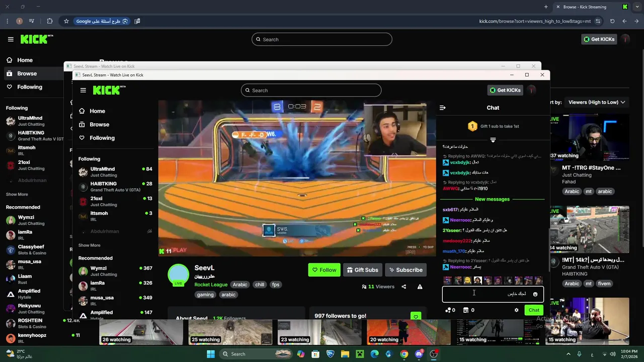Show hidden system tray icons

coord(569,354)
